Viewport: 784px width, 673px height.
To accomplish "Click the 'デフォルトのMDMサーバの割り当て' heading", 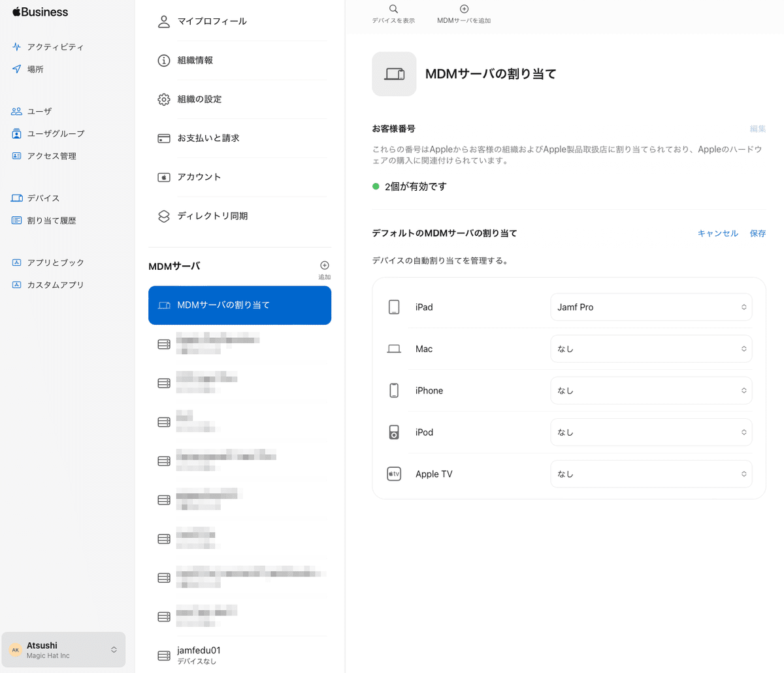I will coord(444,233).
